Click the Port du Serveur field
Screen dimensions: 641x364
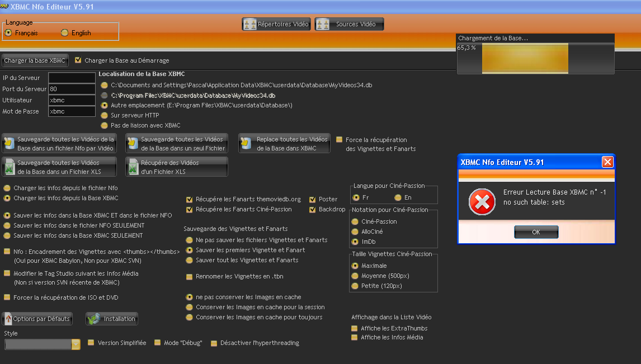point(72,89)
